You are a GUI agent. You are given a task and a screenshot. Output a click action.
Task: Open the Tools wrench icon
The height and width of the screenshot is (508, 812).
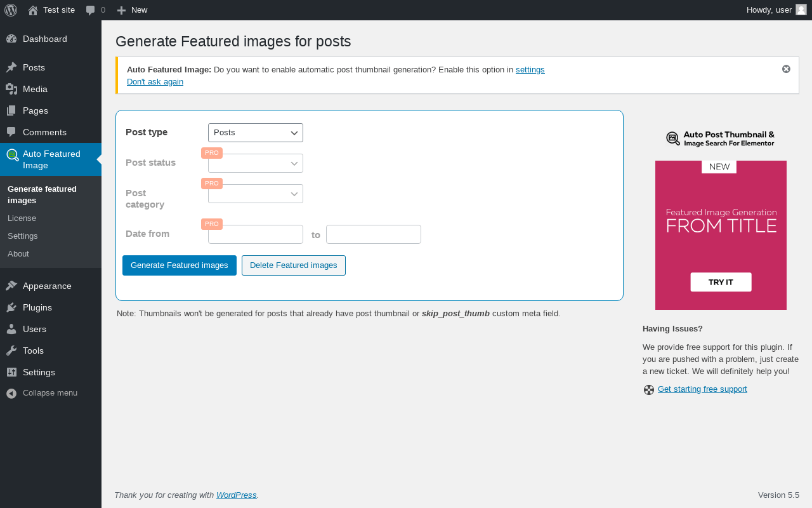click(11, 351)
